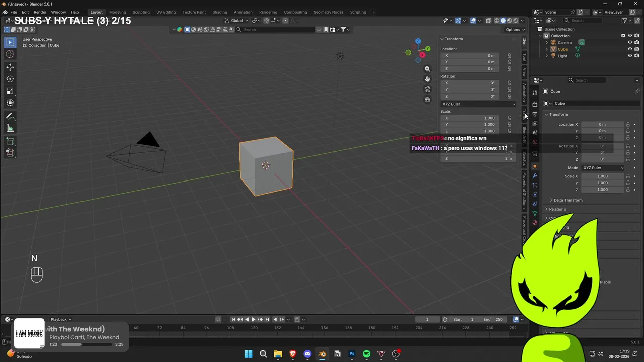Select the Cursor tool in left toolbar
Viewport: 644px width, 362px height.
[x=10, y=54]
